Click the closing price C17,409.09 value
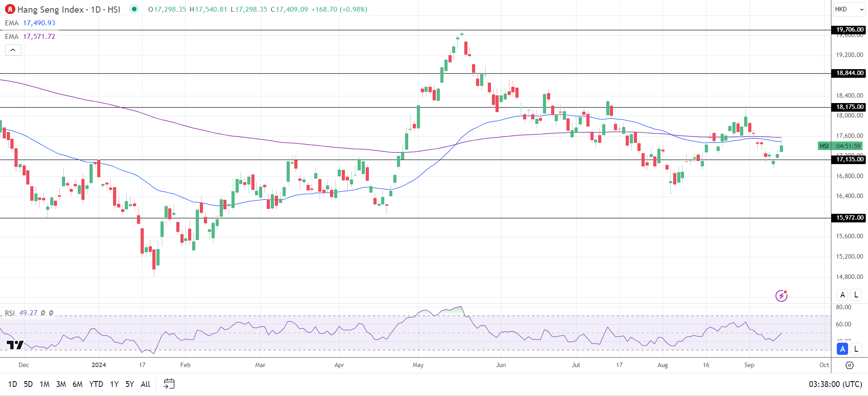This screenshot has width=868, height=396. point(289,9)
